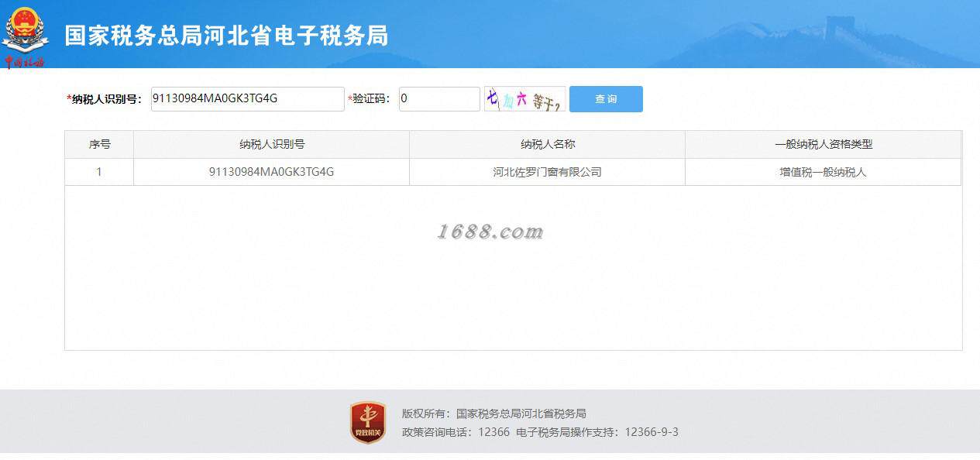Click the 序号 column header

(99, 145)
